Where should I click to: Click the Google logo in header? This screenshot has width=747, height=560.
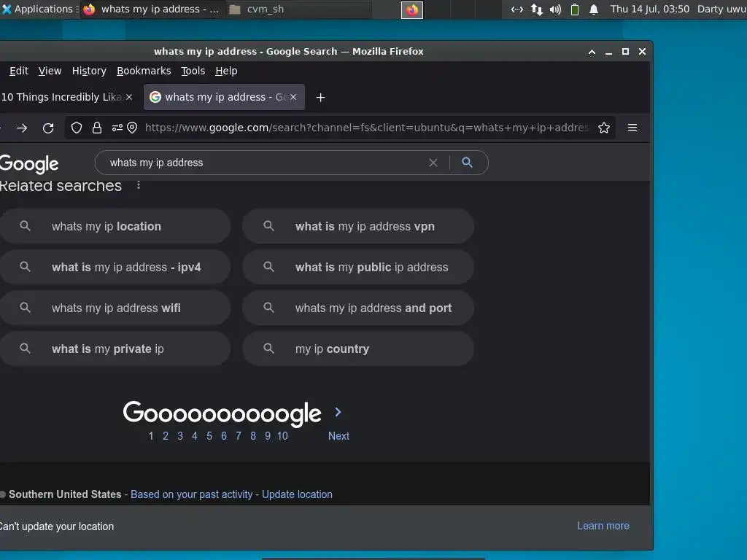click(29, 164)
